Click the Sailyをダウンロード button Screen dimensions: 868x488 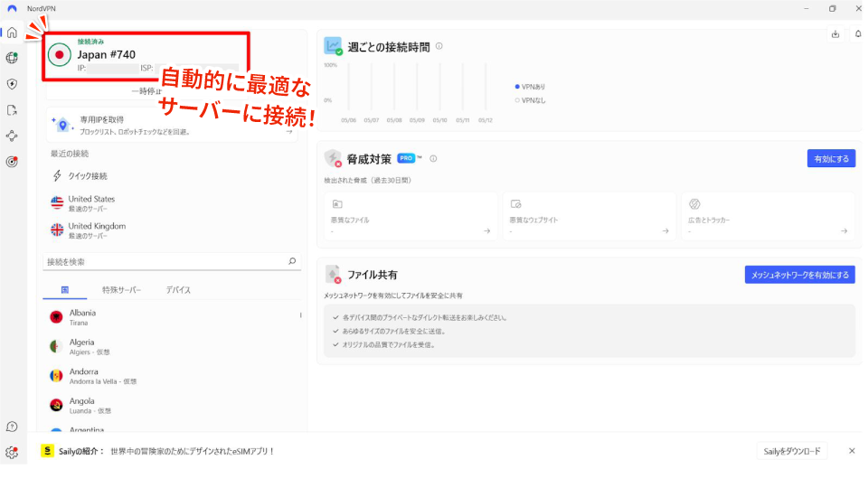792,451
